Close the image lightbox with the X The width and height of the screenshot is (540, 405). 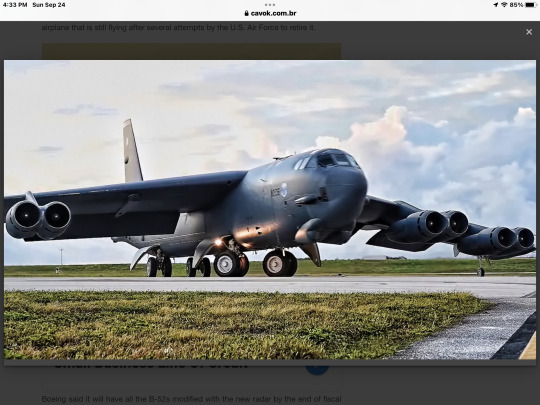[529, 32]
